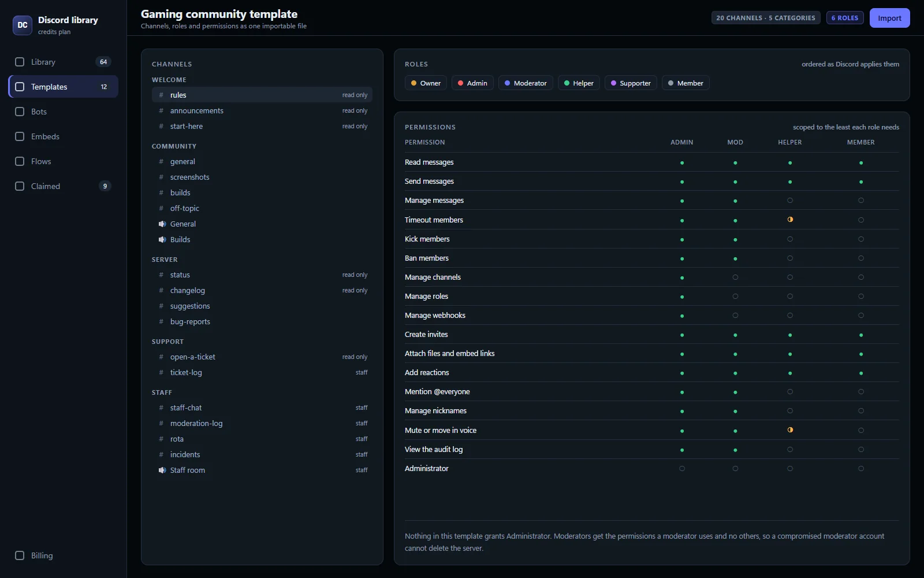Viewport: 924px width, 578px height.
Task: Click the Billing sidebar icon
Action: [x=20, y=555]
